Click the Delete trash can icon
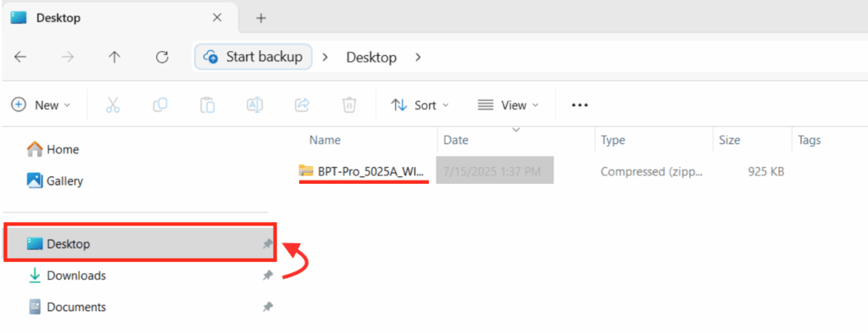 pos(349,104)
